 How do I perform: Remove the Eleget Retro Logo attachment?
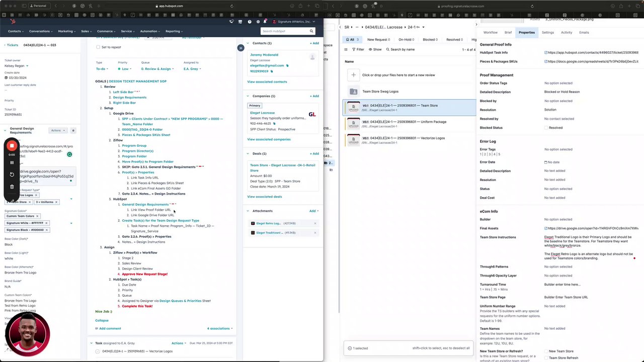coord(315,223)
